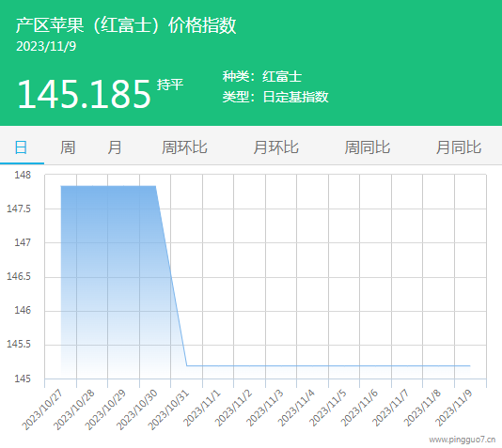This screenshot has height=448, width=502.
Task: Open the 周同比 tab
Action: (x=368, y=147)
